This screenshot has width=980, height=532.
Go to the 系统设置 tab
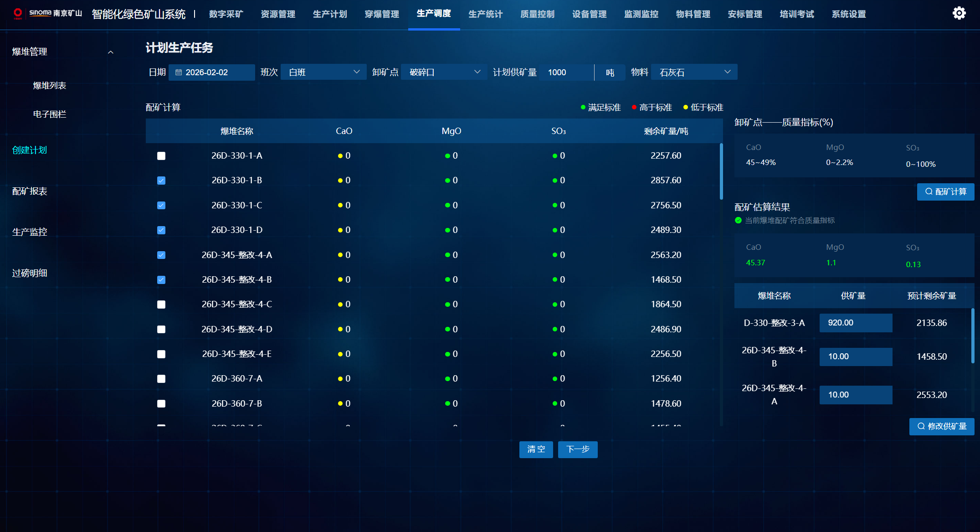point(849,14)
